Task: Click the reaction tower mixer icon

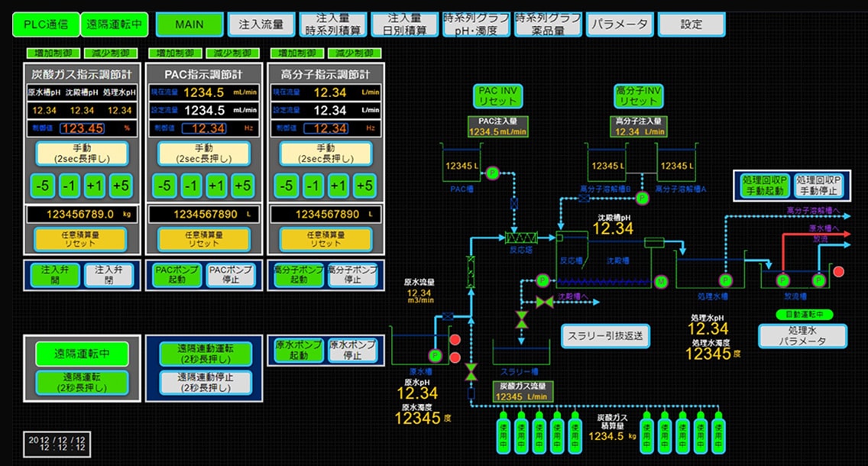Action: [x=521, y=238]
